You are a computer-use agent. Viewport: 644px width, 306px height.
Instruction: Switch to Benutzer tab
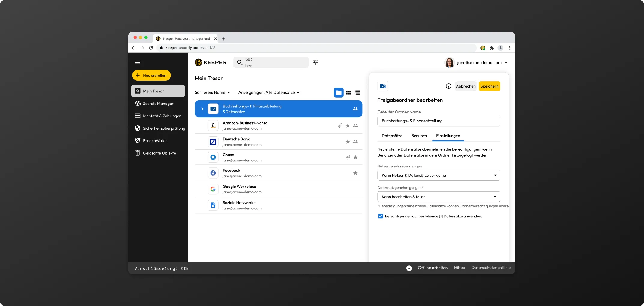point(419,136)
